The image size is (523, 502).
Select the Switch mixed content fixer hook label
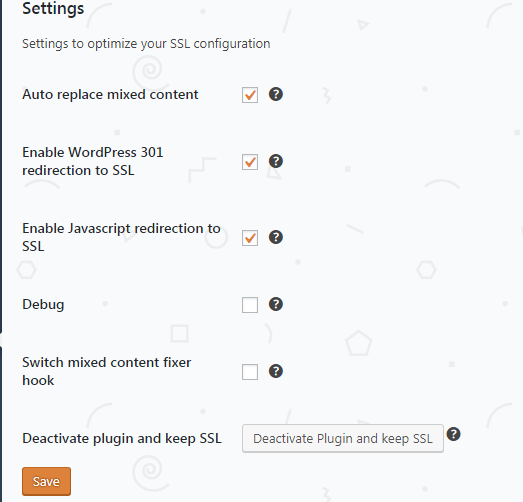[x=107, y=371]
